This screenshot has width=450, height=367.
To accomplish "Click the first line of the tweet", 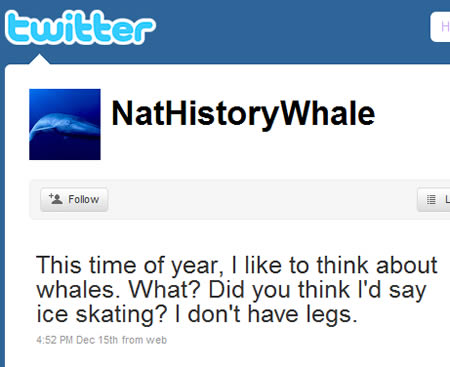I will tap(236, 266).
